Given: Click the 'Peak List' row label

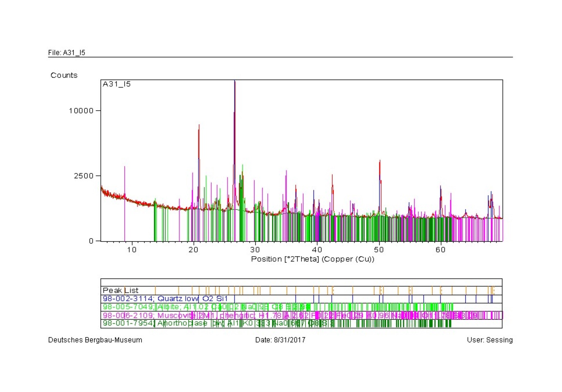Looking at the screenshot, I should (121, 291).
